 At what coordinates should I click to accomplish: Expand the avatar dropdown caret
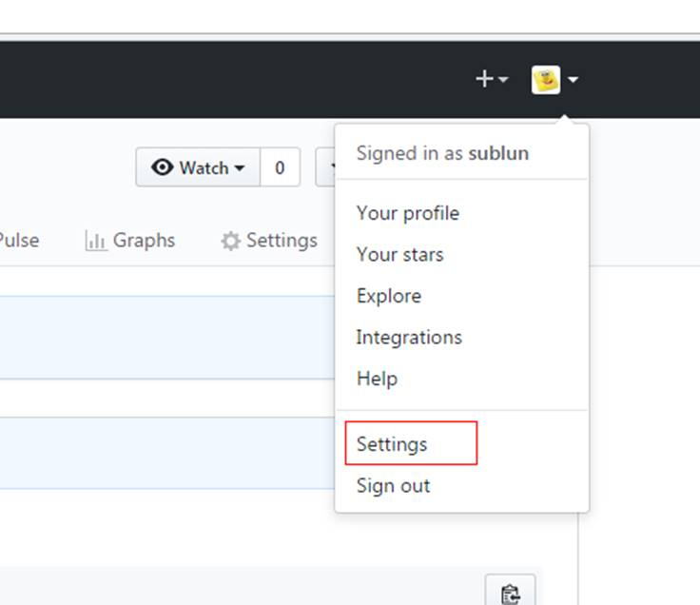tap(573, 81)
